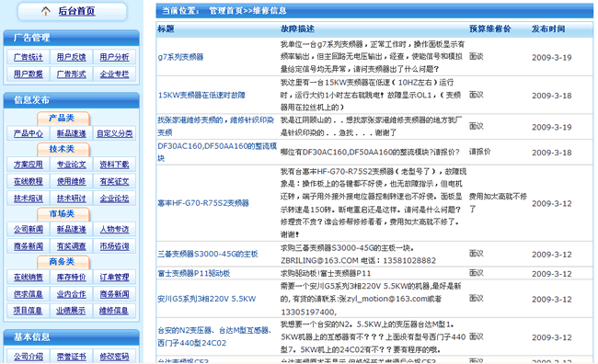Open 在线销售 link
This screenshot has width=598, height=364.
[x=29, y=277]
